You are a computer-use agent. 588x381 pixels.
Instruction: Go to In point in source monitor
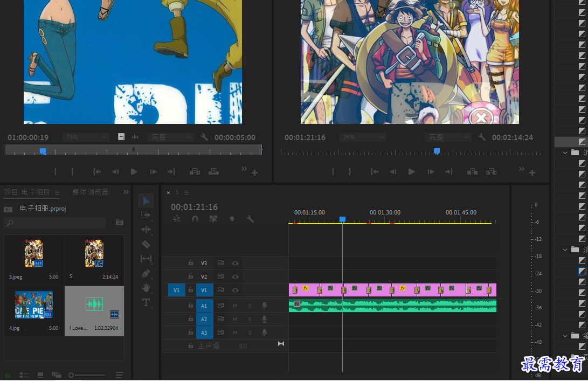(97, 172)
